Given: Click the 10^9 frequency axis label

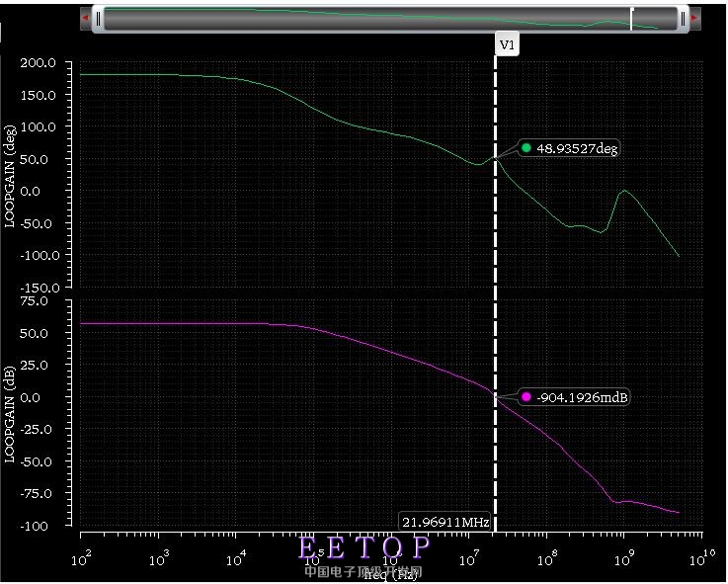Looking at the screenshot, I should click(x=624, y=558).
